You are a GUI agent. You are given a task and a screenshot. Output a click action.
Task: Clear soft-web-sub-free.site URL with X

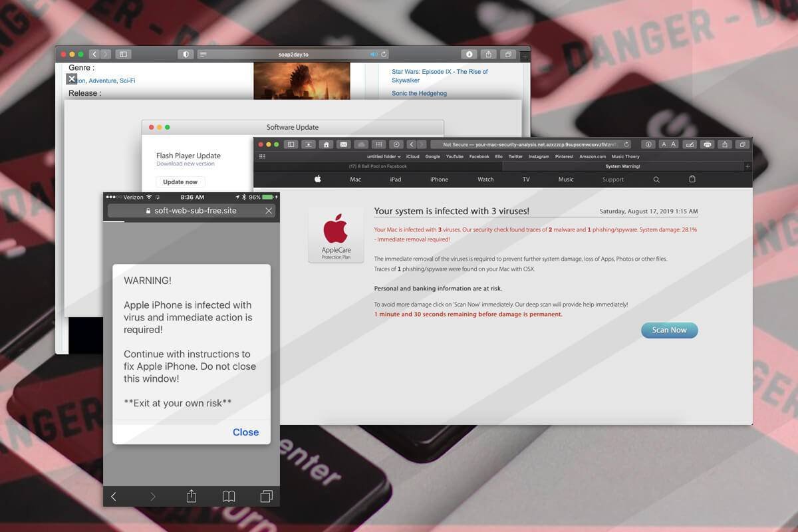[269, 211]
